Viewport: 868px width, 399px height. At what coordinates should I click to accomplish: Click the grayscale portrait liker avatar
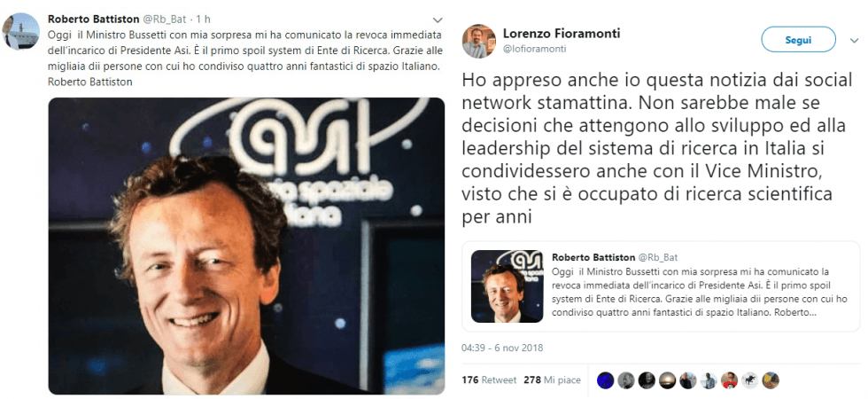626,380
